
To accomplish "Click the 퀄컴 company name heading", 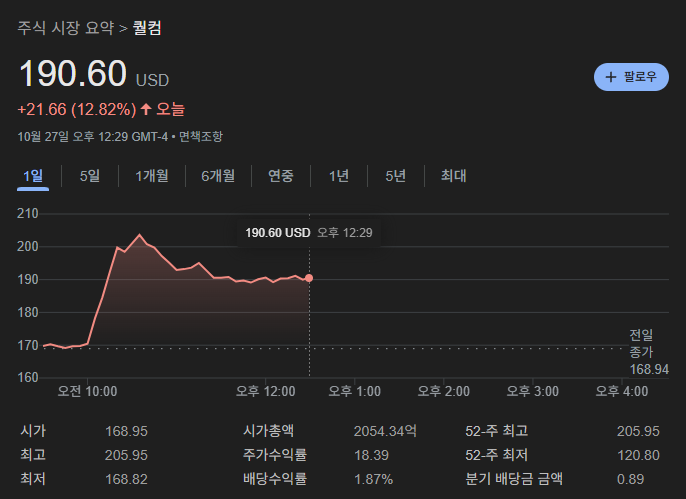I will coord(147,28).
